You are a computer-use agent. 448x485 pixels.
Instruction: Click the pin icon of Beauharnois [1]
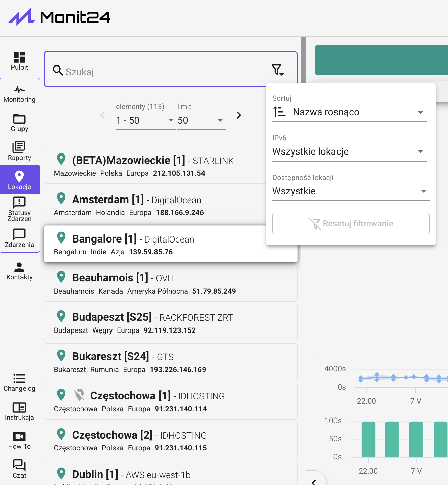(61, 277)
